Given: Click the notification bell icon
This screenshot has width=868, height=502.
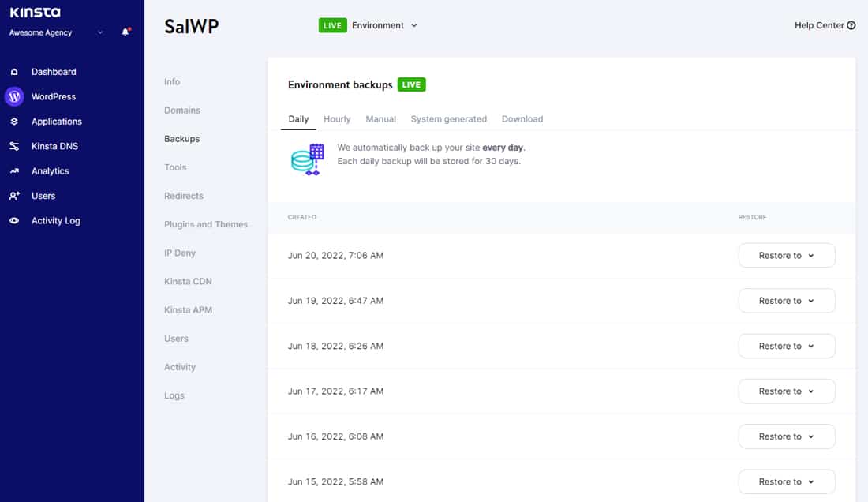Looking at the screenshot, I should tap(125, 32).
